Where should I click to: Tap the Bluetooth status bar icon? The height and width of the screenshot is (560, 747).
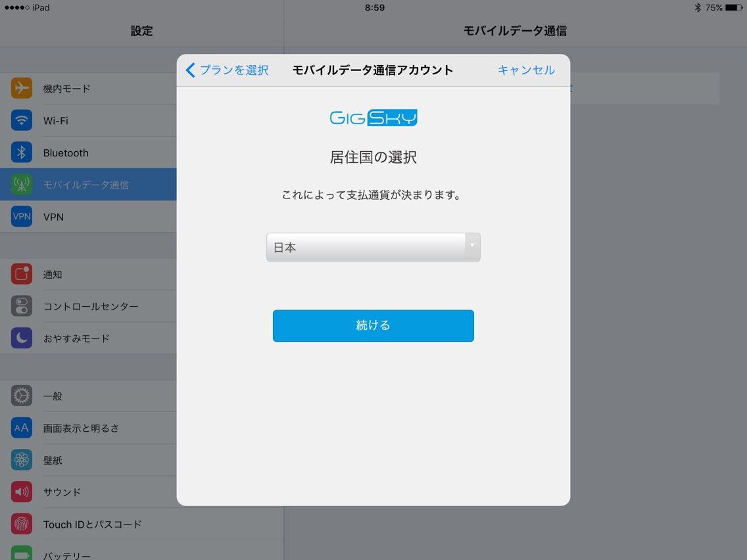[698, 8]
